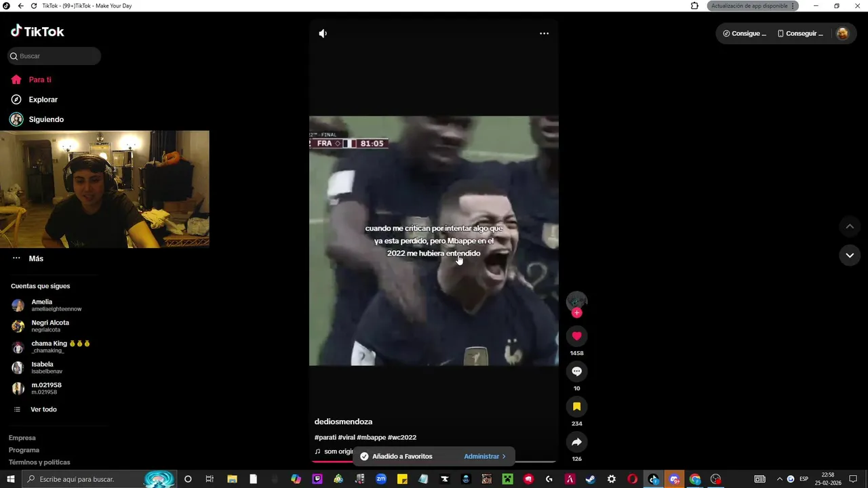Like the video with heart icon
This screenshot has width=868, height=488.
[x=576, y=336]
